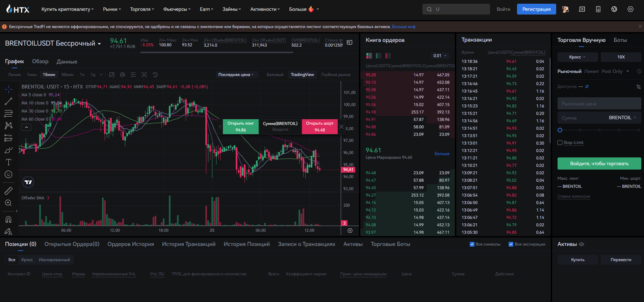644x302 pixels.
Task: Click the amount percentage slider handle
Action: [560, 130]
